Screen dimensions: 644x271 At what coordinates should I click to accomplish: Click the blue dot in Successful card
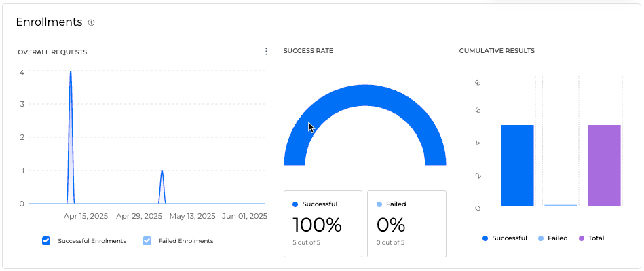(295, 204)
